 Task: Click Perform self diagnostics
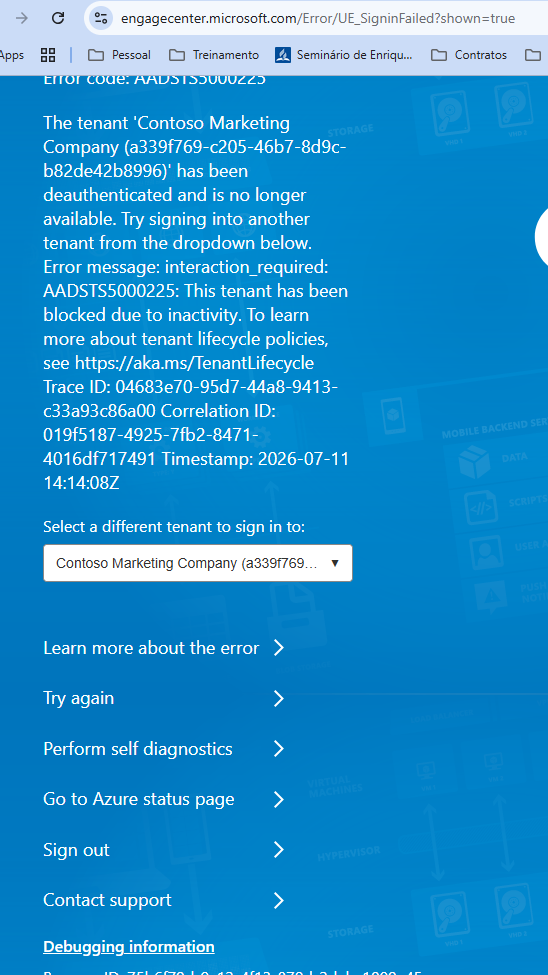(138, 749)
